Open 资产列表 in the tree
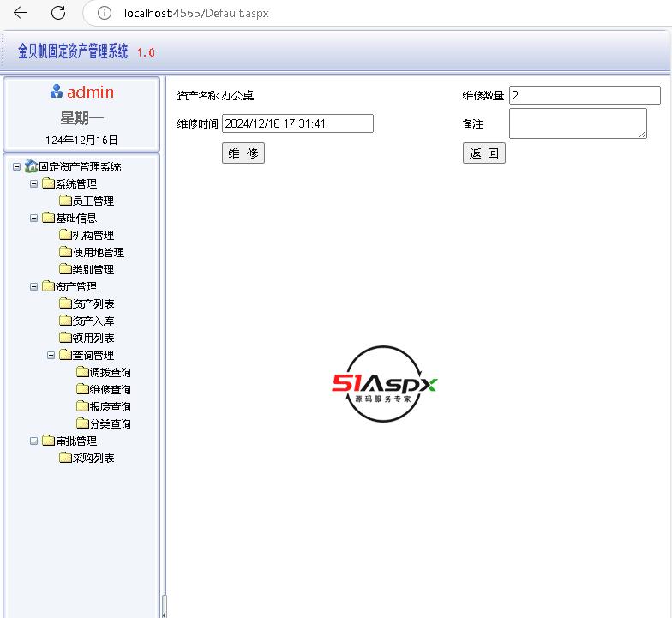 (93, 303)
